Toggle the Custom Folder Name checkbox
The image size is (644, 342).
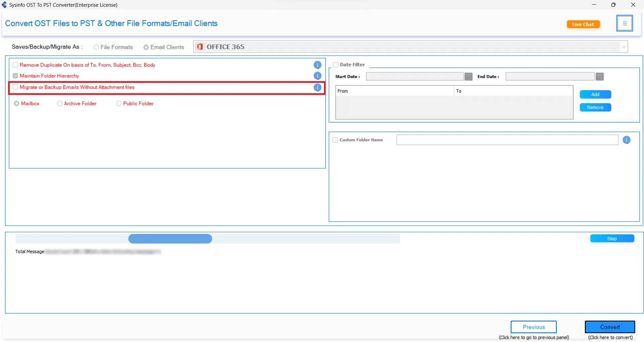pos(335,140)
